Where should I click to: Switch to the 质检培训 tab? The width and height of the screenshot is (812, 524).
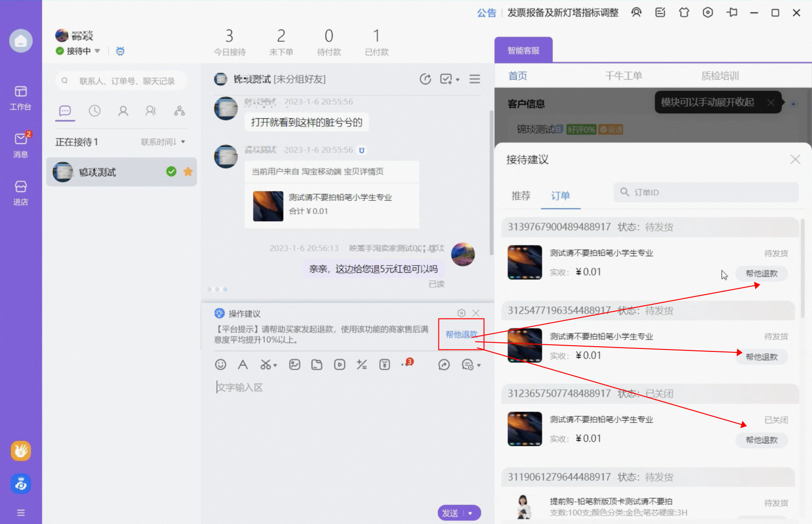click(719, 75)
